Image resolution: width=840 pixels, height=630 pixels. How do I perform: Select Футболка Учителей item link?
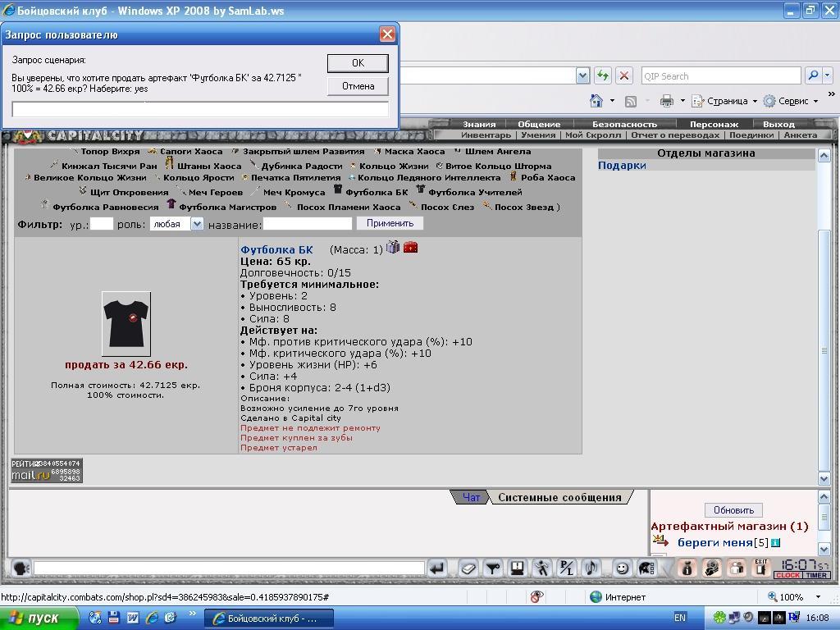(475, 192)
